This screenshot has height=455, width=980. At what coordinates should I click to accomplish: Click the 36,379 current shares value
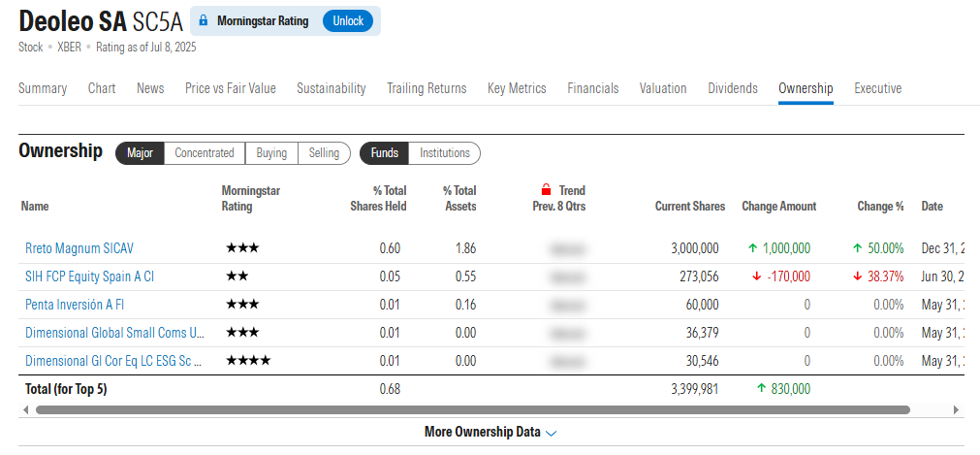click(702, 333)
